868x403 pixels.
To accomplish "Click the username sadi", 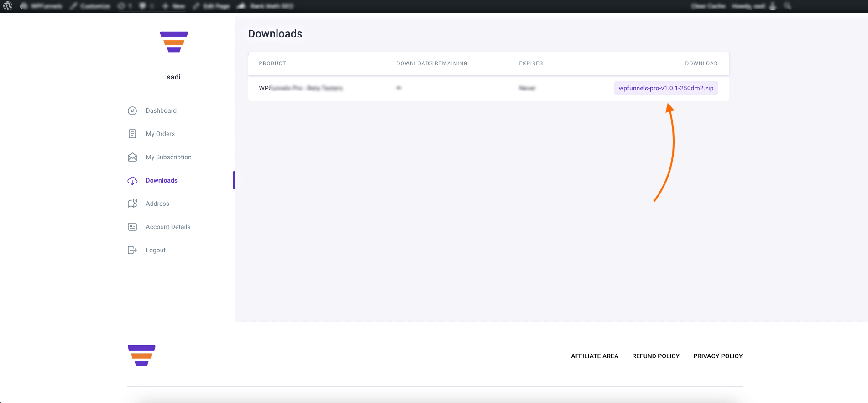I will [x=173, y=77].
